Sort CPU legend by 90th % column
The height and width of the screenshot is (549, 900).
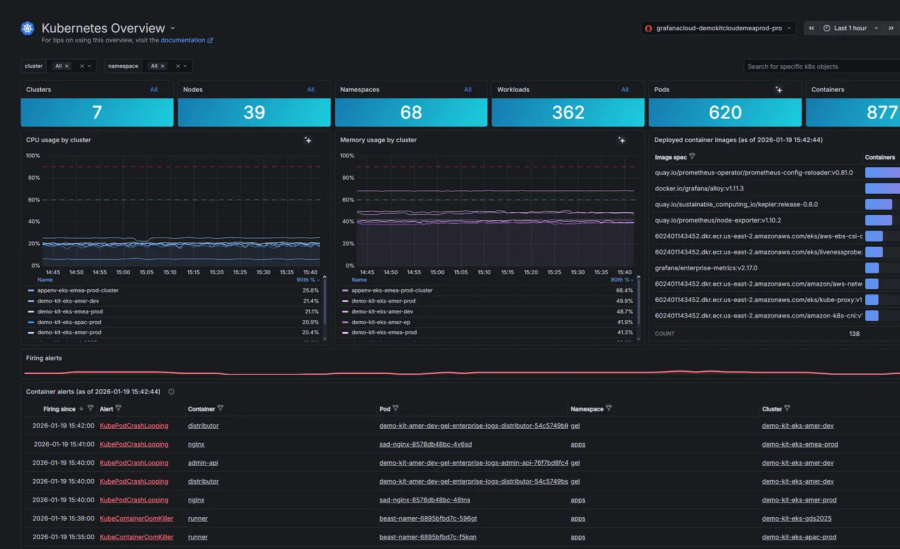coord(308,280)
